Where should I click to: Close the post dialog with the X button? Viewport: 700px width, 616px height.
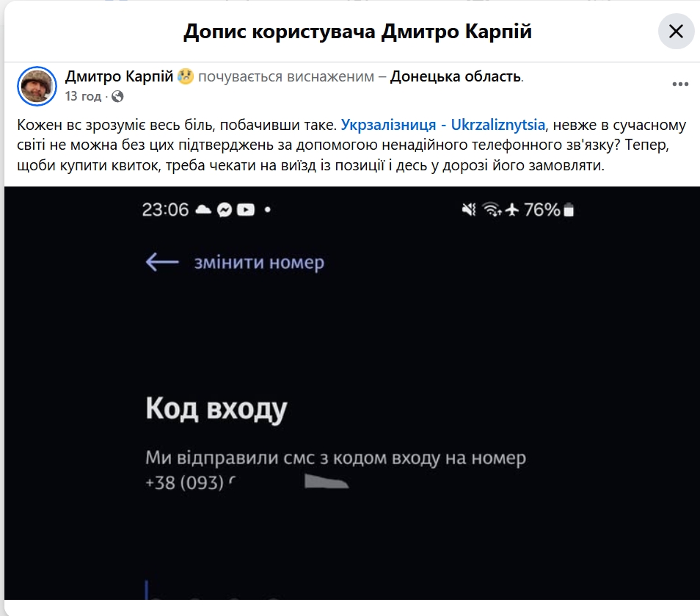click(x=676, y=32)
